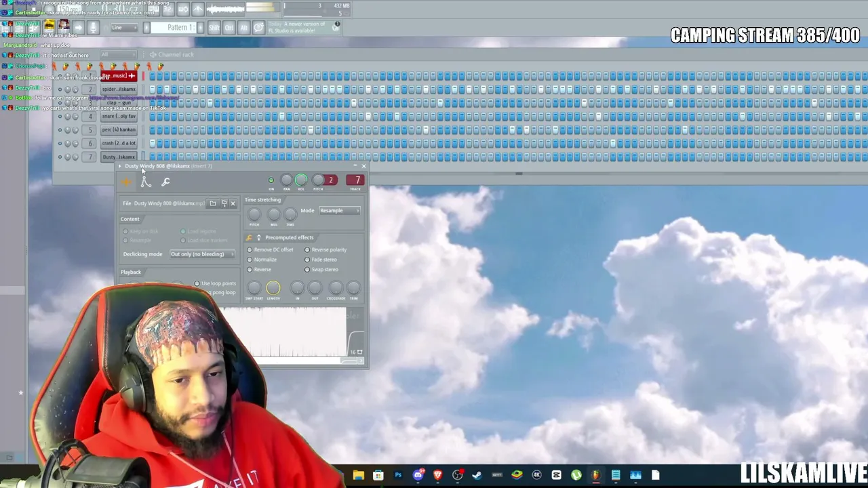The width and height of the screenshot is (868, 488).
Task: Open the Declicking mode dropdown
Action: click(x=202, y=254)
